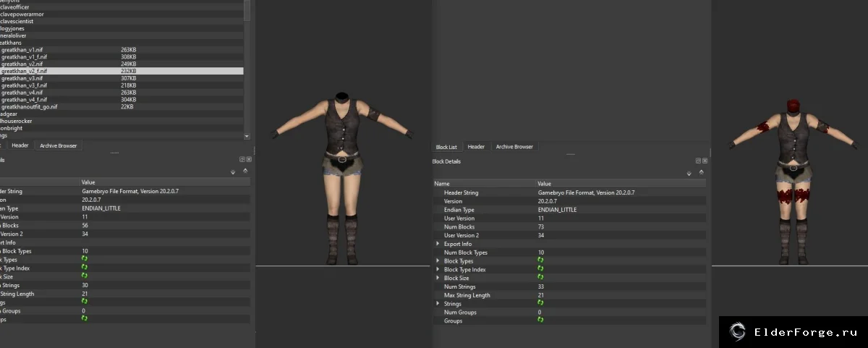Switch to the Block List tab

(x=446, y=147)
